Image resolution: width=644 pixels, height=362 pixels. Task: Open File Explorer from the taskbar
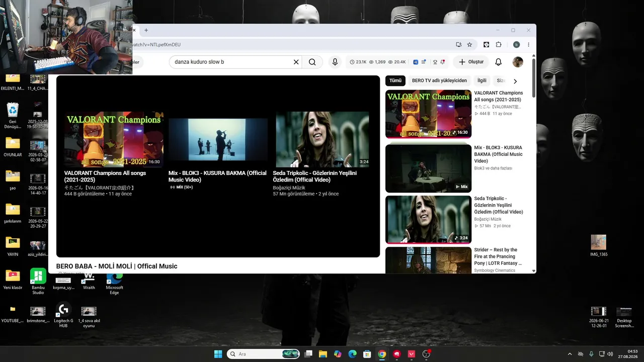point(323,354)
